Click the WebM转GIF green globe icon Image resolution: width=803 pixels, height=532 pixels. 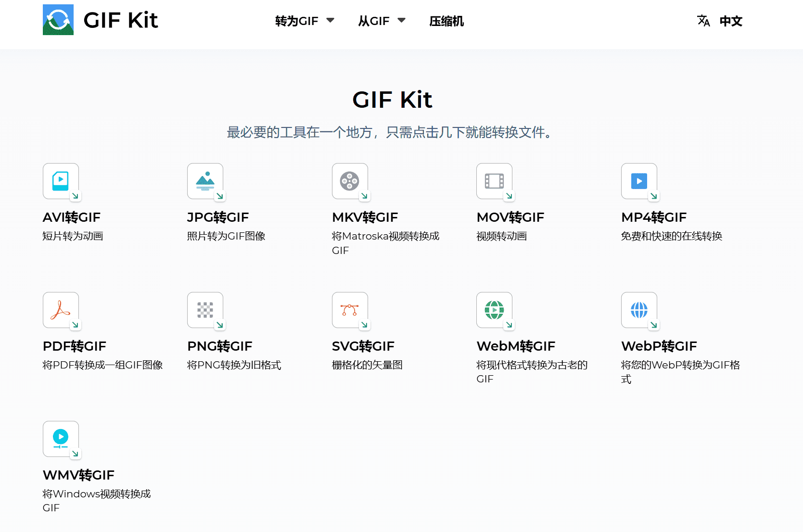(495, 310)
